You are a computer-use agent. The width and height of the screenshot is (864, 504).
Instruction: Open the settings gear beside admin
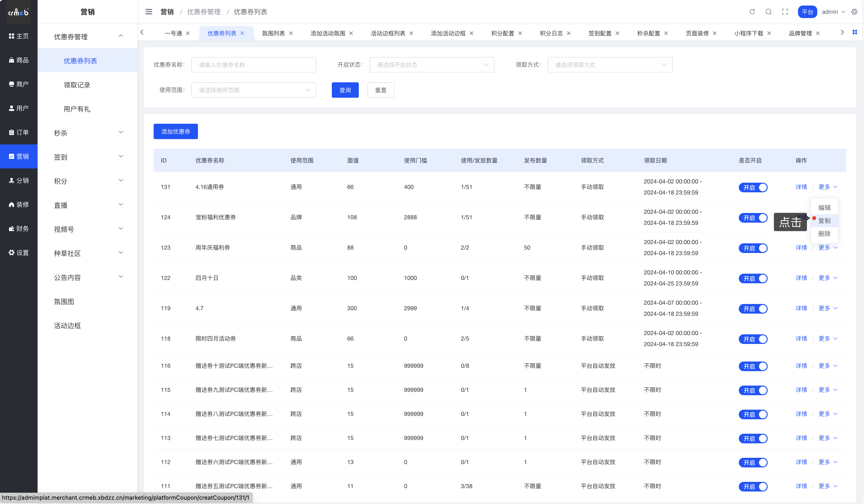[854, 12]
